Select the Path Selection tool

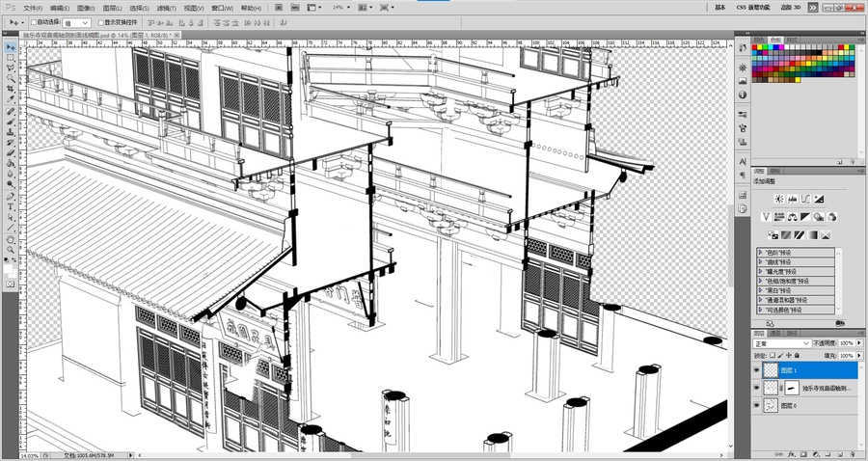pyautogui.click(x=11, y=218)
